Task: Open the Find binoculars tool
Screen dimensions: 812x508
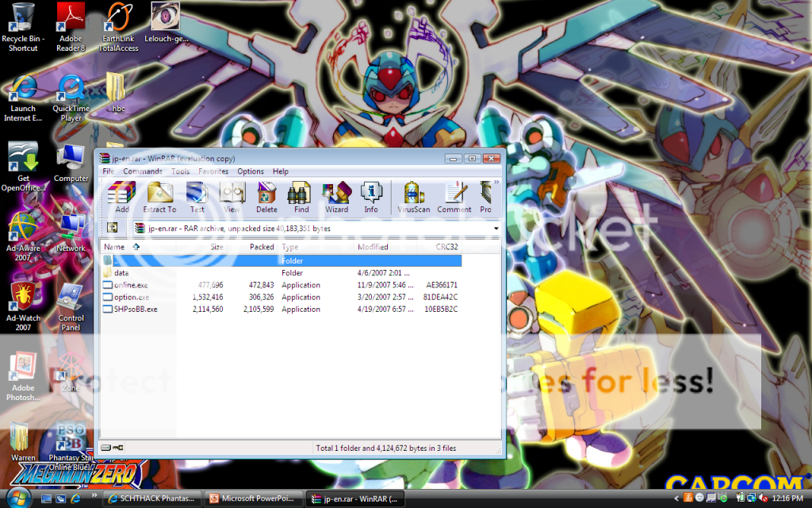Action: (x=301, y=197)
